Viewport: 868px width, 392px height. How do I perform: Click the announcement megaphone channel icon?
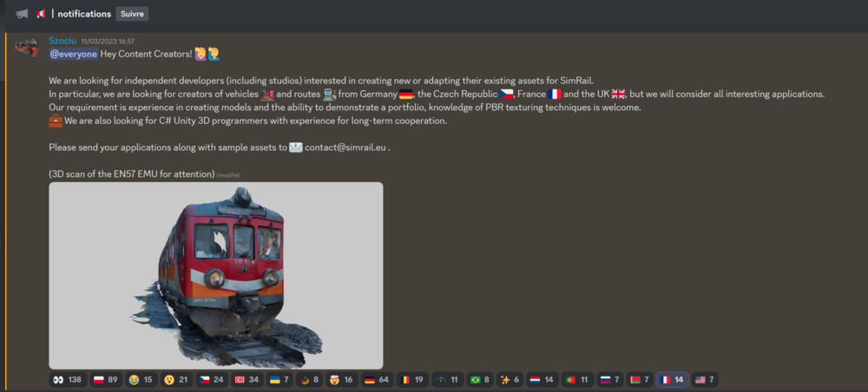pyautogui.click(x=22, y=14)
